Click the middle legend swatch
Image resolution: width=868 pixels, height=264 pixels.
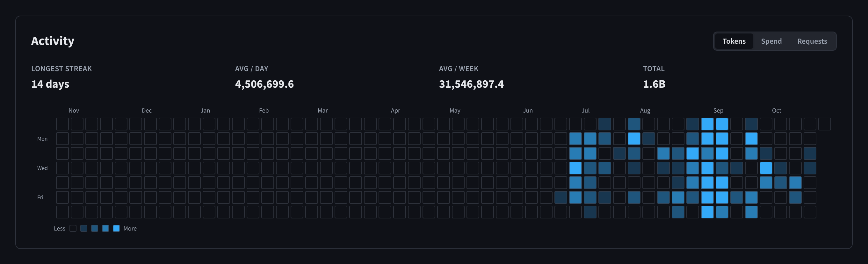click(95, 228)
